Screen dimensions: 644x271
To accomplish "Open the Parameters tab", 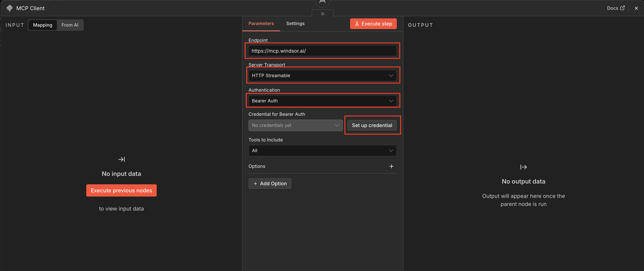I will (261, 23).
